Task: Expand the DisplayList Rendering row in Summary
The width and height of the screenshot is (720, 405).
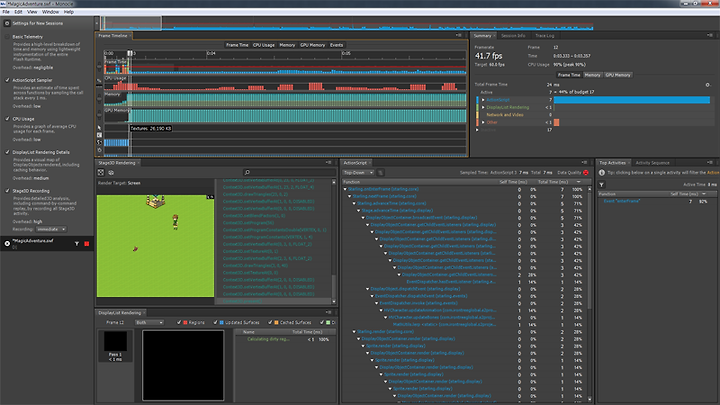Action: (483, 107)
